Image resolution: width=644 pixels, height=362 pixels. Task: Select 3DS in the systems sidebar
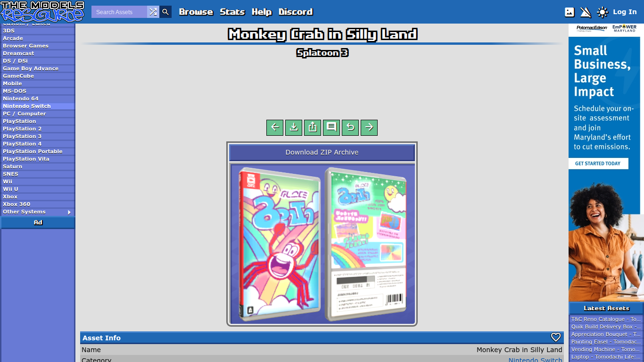pos(38,31)
